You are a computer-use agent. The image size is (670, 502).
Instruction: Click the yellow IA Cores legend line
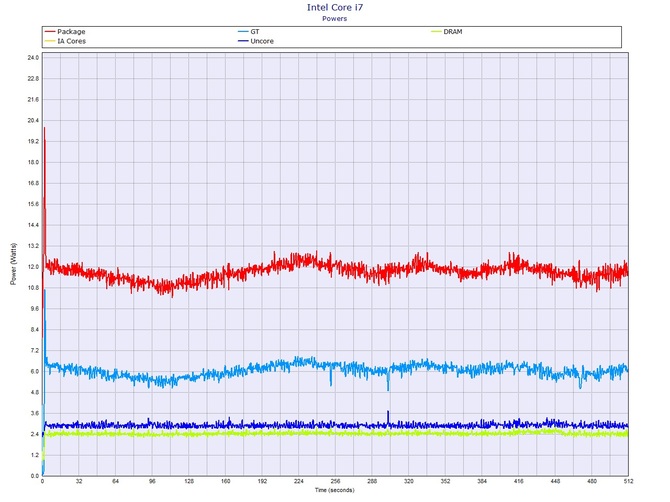[50, 41]
